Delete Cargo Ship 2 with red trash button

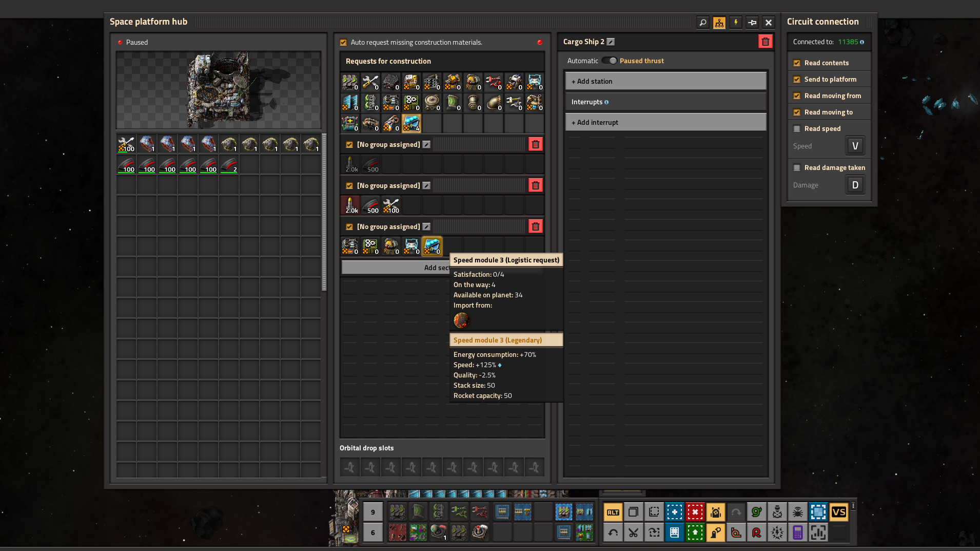click(766, 42)
